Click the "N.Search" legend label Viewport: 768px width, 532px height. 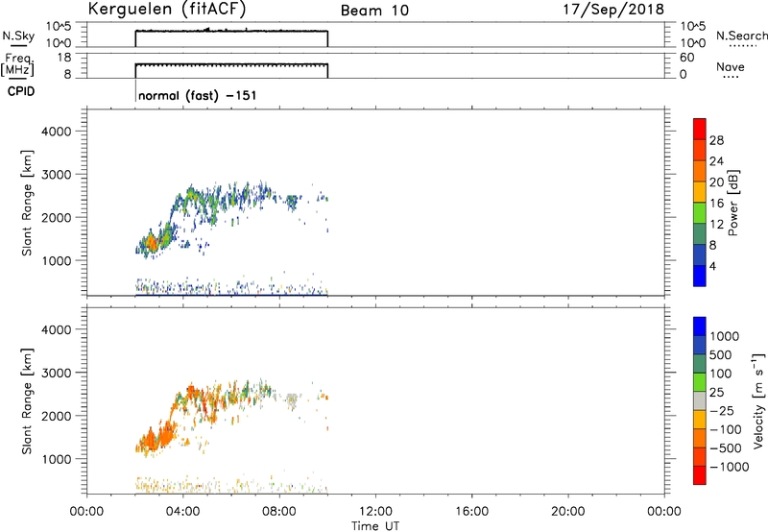point(742,36)
